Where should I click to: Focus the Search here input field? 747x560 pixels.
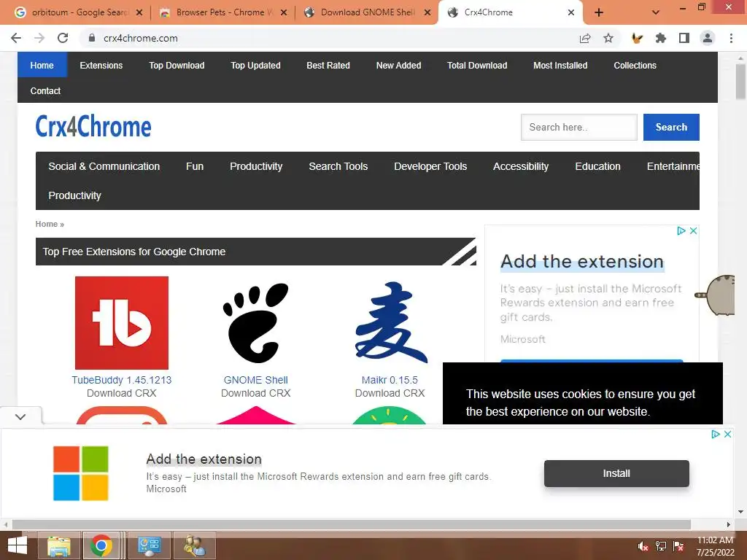click(x=578, y=127)
